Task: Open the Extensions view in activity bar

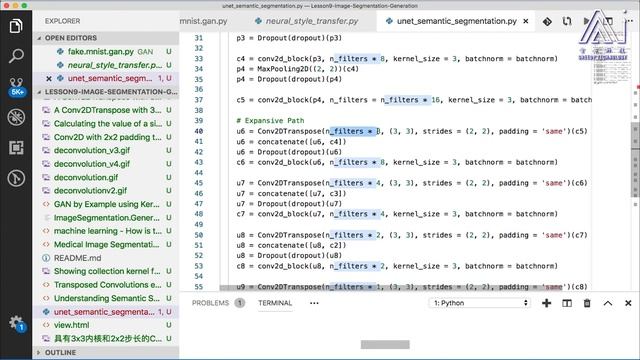Action: click(16, 147)
